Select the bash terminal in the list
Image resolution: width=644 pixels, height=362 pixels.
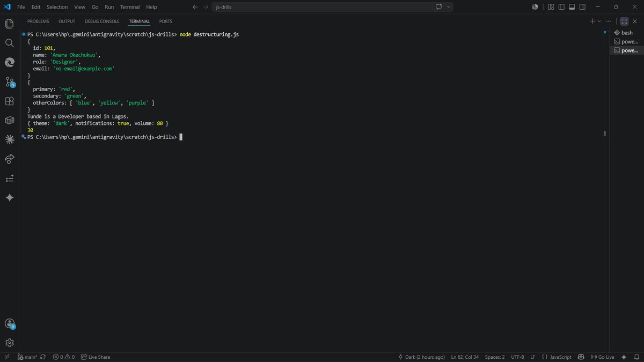pyautogui.click(x=626, y=33)
